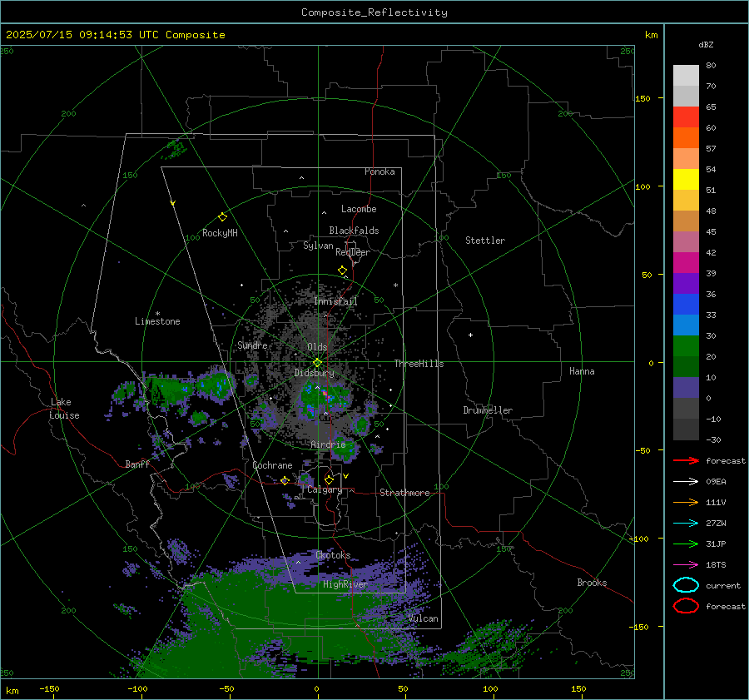Click the Innisfail city label

[x=335, y=301]
